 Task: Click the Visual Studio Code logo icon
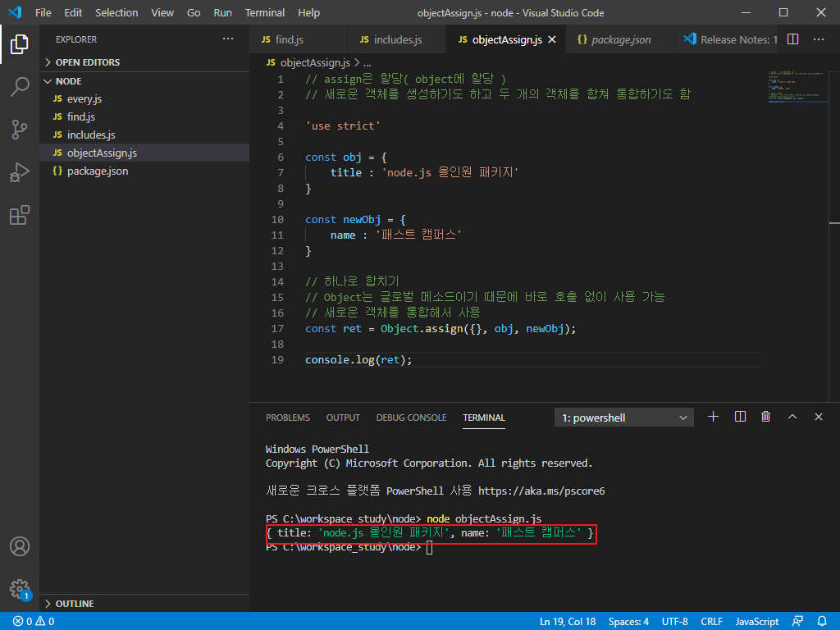(x=15, y=12)
